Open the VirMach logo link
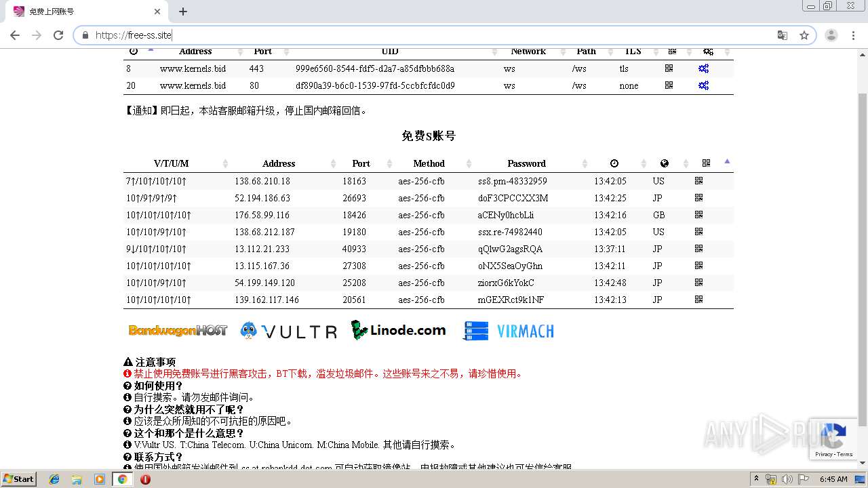 pyautogui.click(x=509, y=331)
